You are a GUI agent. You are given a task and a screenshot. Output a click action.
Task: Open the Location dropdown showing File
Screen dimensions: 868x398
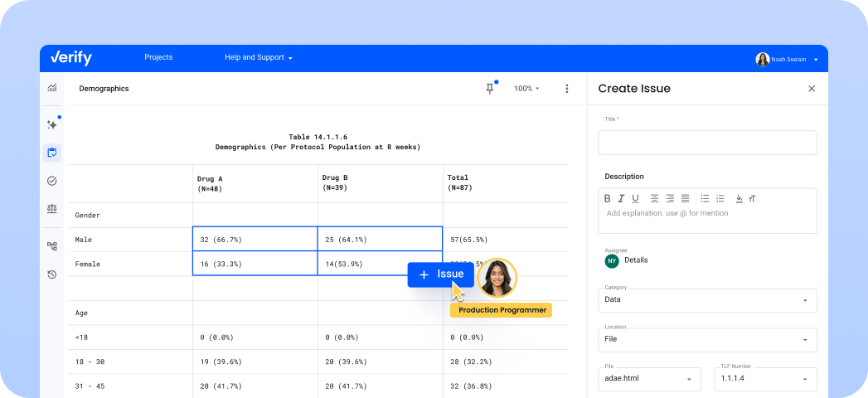707,339
